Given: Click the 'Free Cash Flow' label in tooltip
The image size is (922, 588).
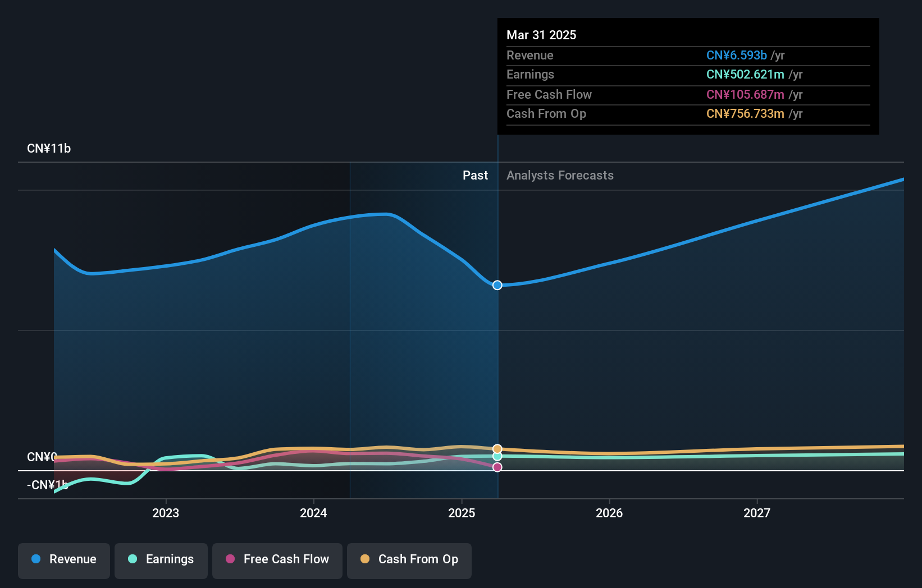Looking at the screenshot, I should (x=549, y=94).
